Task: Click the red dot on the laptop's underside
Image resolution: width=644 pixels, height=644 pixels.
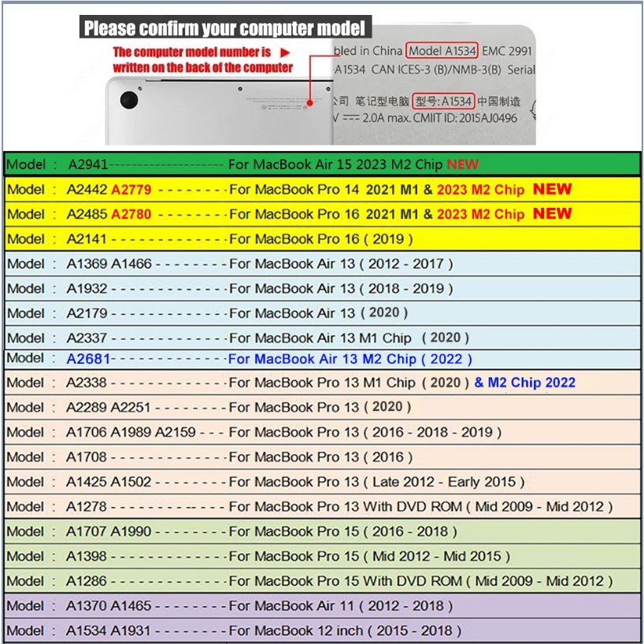Action: (312, 102)
